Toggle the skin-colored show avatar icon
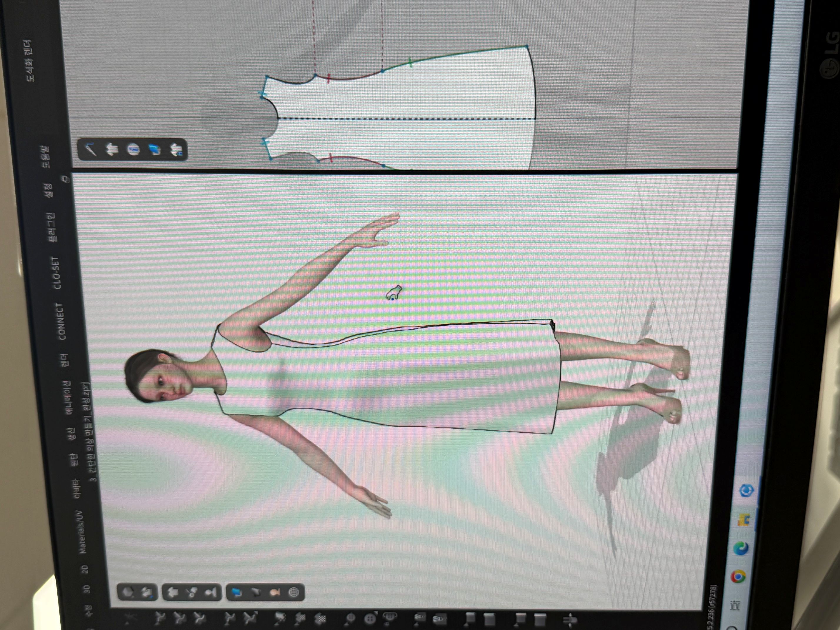 point(275,592)
